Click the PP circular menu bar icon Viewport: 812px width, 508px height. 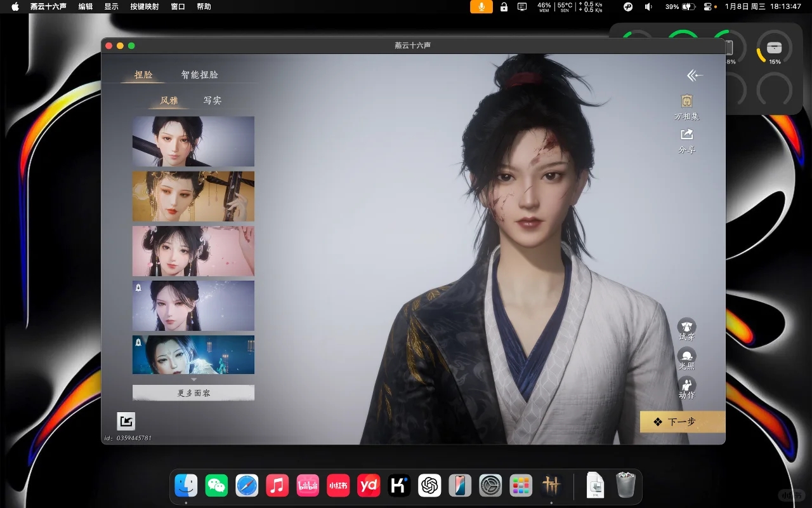click(628, 6)
